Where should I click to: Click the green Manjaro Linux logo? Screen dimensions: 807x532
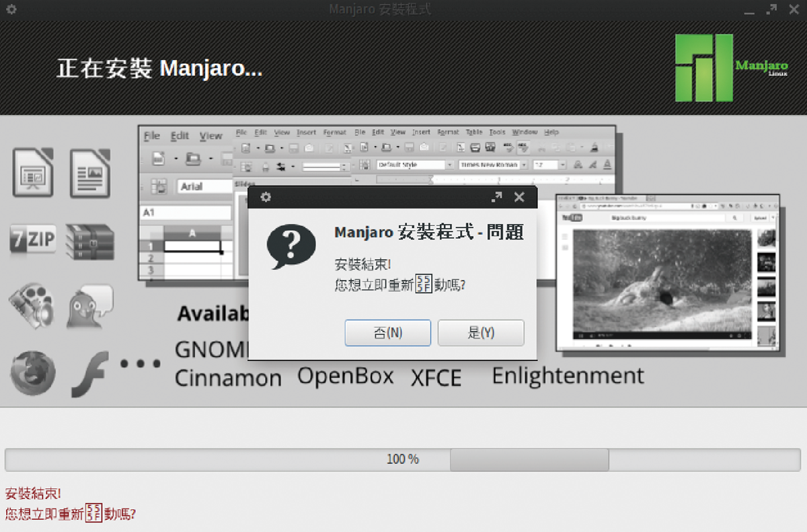[x=732, y=68]
